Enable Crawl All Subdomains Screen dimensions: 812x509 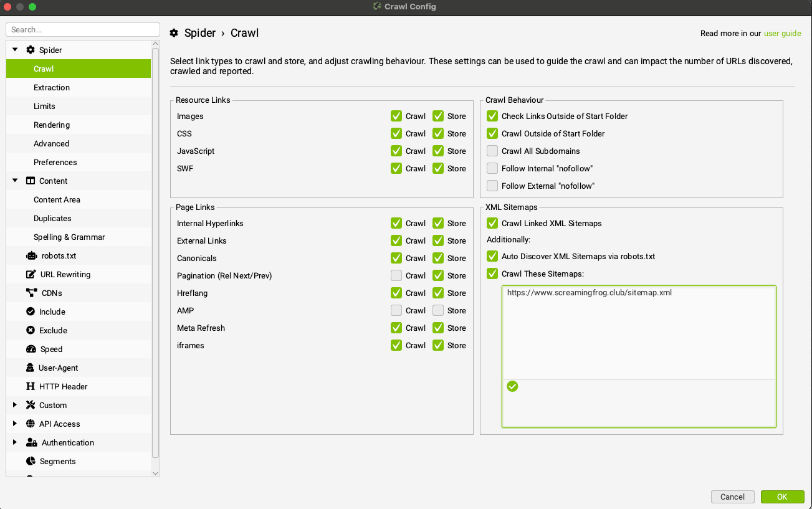click(492, 151)
